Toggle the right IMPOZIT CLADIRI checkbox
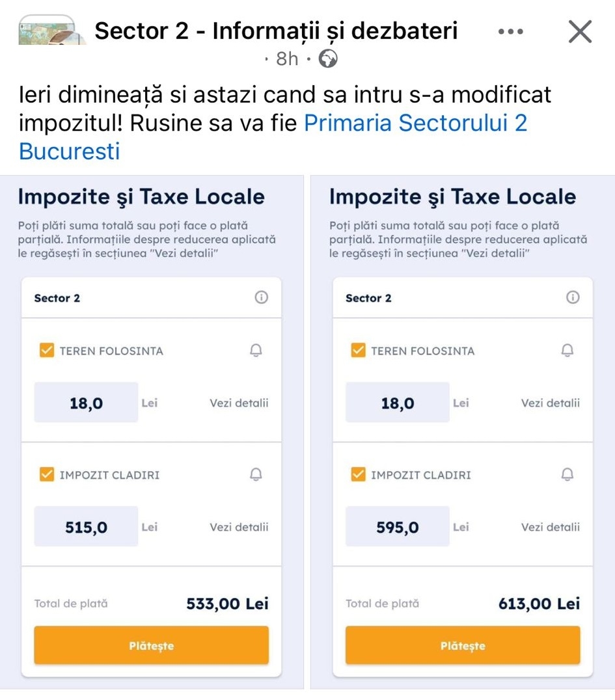The height and width of the screenshot is (700, 615). pyautogui.click(x=358, y=475)
